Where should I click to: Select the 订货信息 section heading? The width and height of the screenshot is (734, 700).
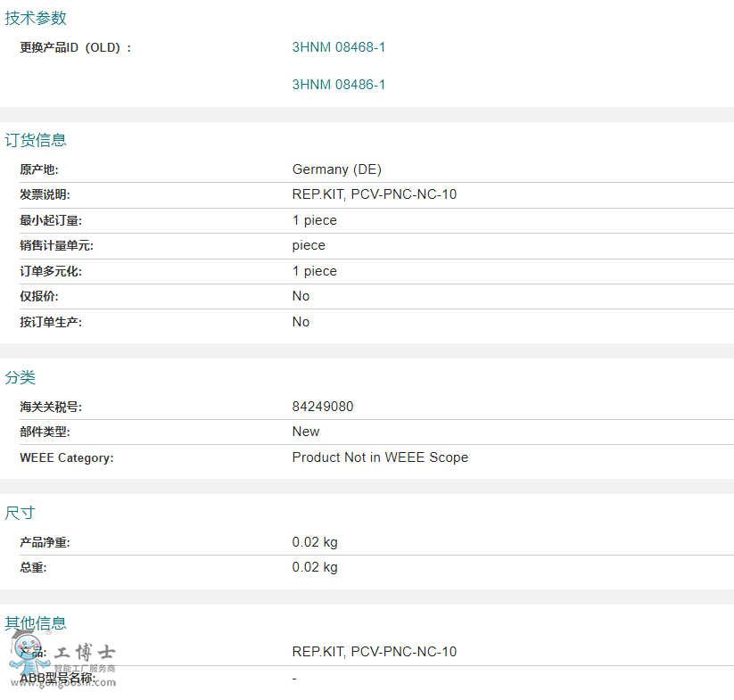point(36,140)
